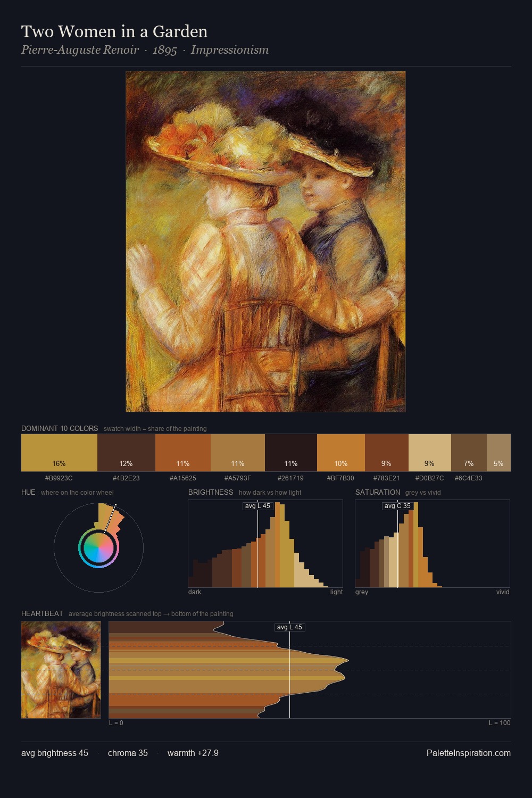Pick the #A15625 swatch
The image size is (532, 798).
coord(183,453)
